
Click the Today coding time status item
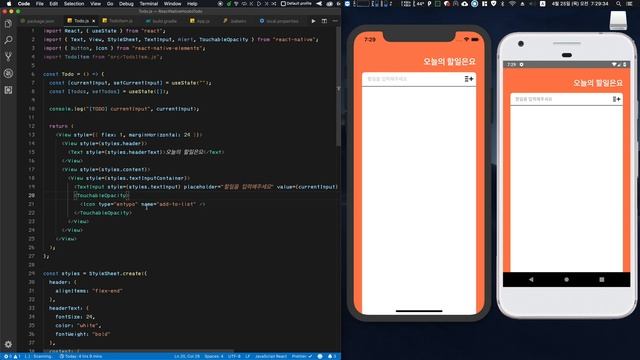(81, 356)
